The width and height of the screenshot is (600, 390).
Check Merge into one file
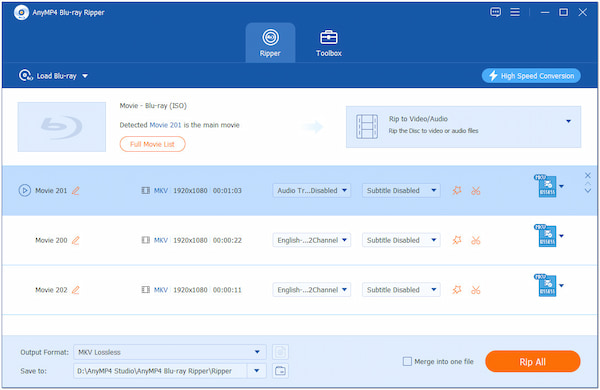(407, 361)
